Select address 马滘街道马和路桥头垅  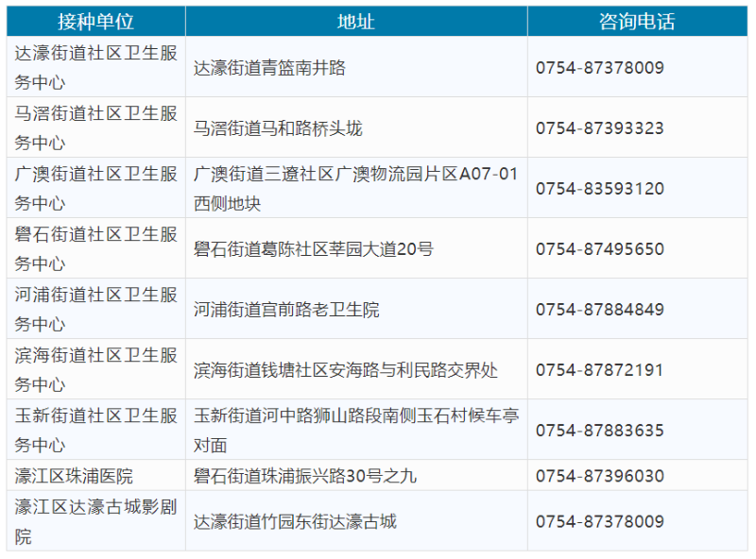(278, 128)
